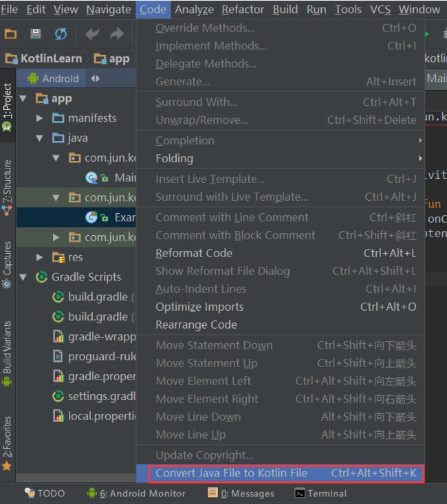447x504 pixels.
Task: Open the 0: Messages tool window
Action: tap(241, 494)
